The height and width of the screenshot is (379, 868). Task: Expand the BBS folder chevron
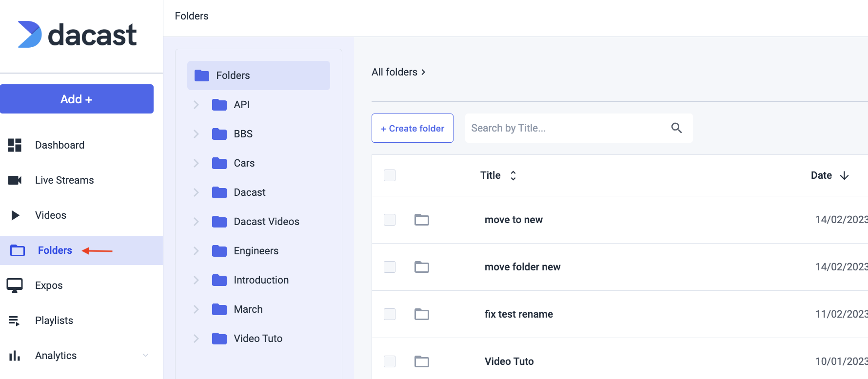196,134
